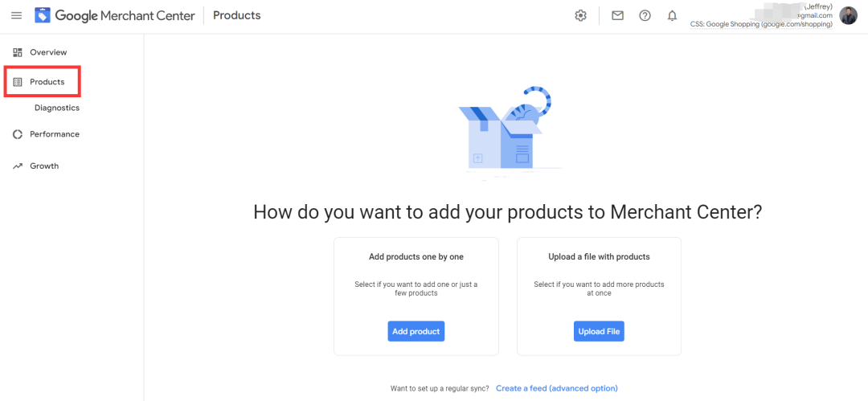Open the settings gear icon

pos(580,15)
